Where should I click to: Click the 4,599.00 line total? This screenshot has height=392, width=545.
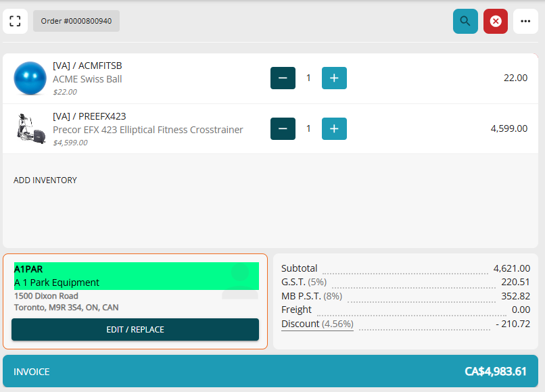[509, 128]
